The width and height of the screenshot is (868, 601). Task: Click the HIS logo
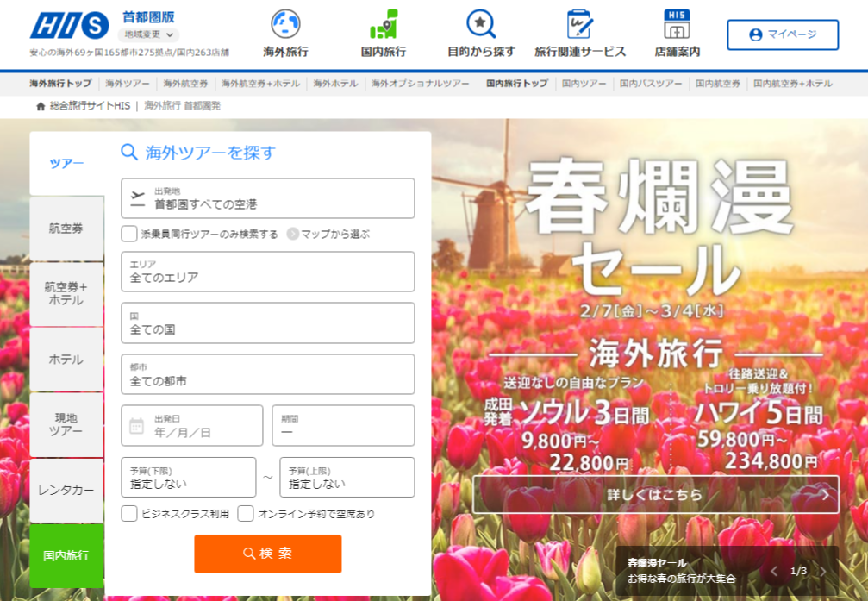(x=70, y=26)
